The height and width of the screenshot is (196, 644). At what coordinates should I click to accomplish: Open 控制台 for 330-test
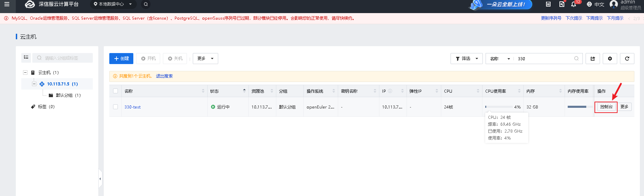[606, 107]
